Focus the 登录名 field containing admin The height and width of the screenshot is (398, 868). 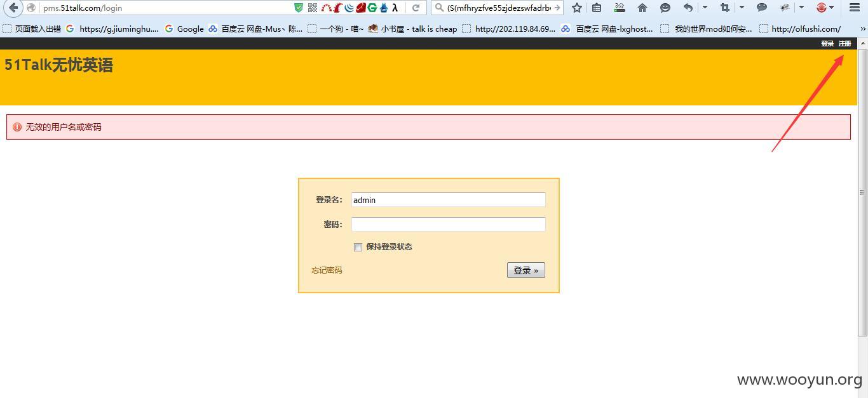pos(449,200)
